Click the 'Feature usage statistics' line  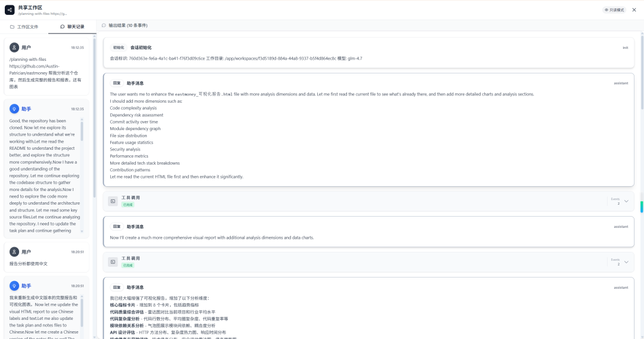pyautogui.click(x=131, y=143)
